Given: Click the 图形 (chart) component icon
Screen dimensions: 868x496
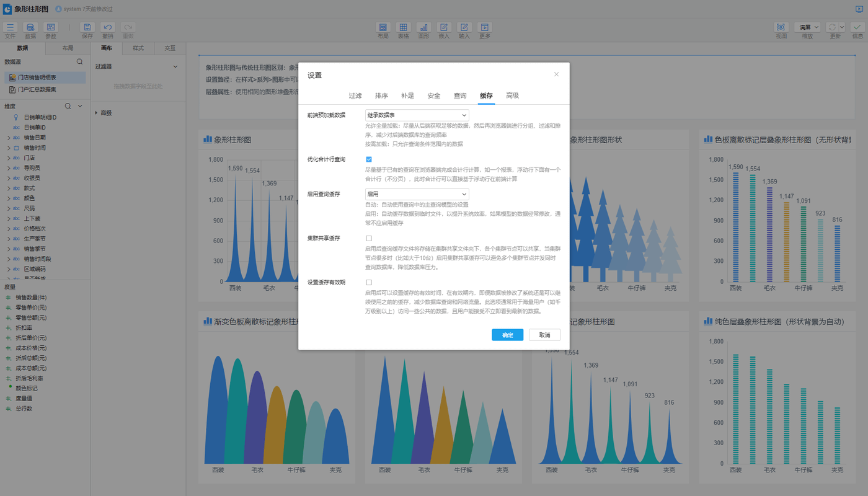Looking at the screenshot, I should [x=423, y=28].
